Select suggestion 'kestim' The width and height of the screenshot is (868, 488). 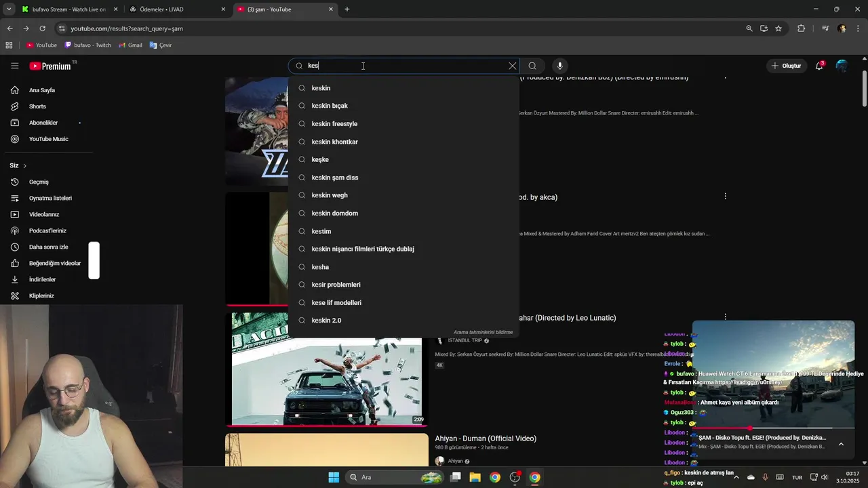pos(403,231)
